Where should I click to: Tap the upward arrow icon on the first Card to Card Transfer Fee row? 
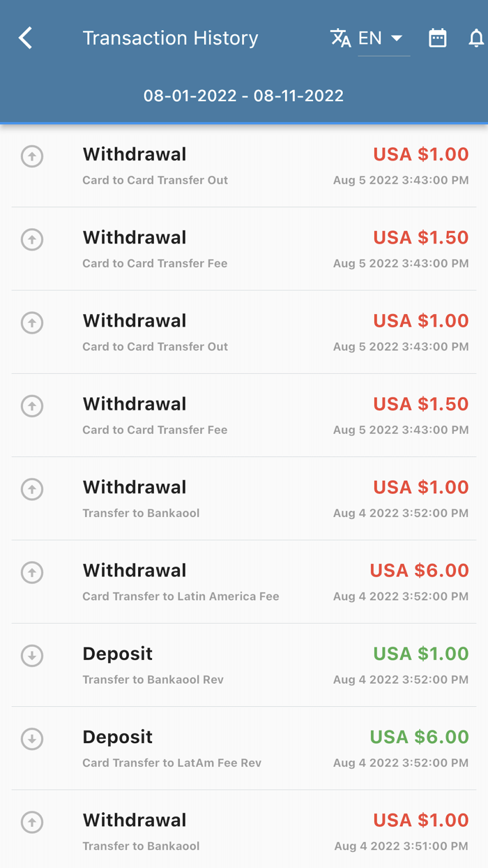click(x=31, y=239)
